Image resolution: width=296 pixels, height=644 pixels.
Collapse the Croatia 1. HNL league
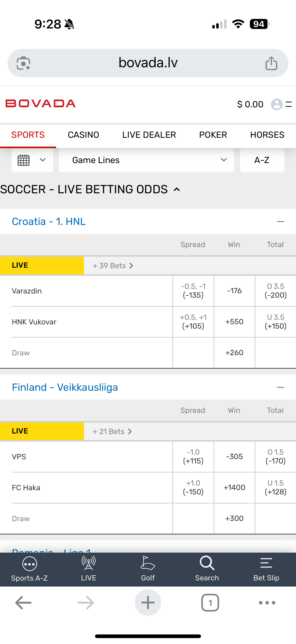281,222
